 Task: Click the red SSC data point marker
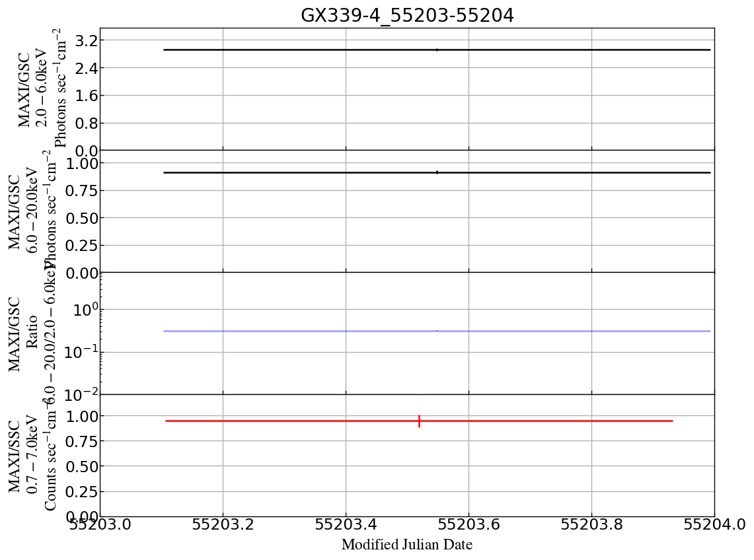(420, 421)
